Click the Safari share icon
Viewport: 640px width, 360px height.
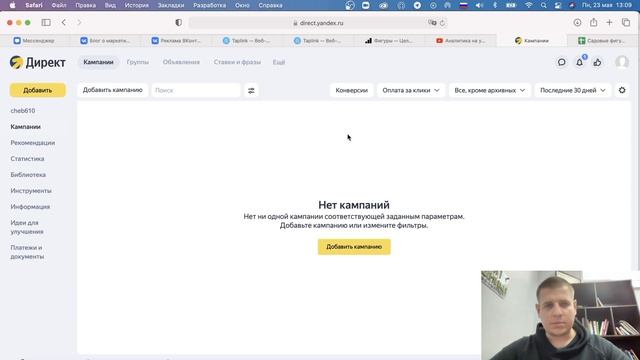(x=593, y=22)
